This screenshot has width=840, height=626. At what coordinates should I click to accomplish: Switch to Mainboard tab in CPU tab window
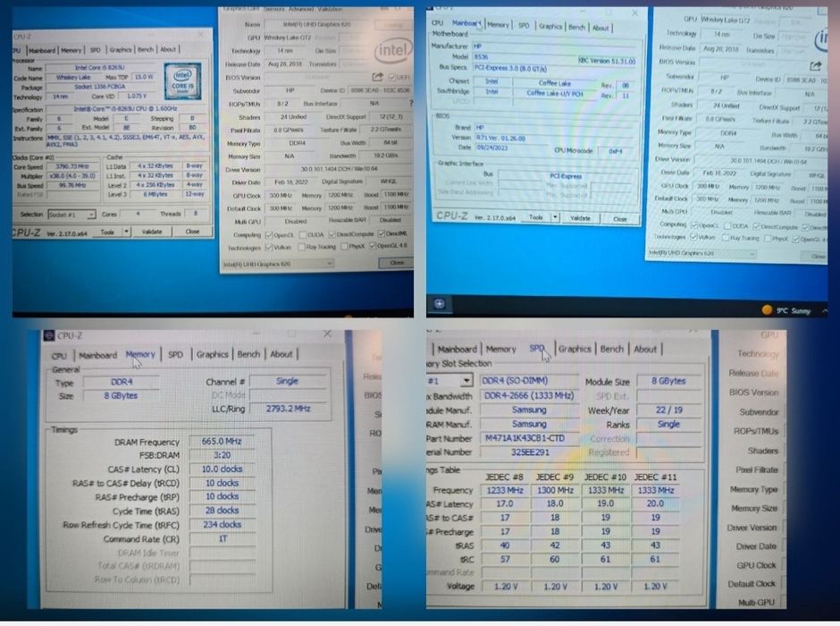[42, 50]
